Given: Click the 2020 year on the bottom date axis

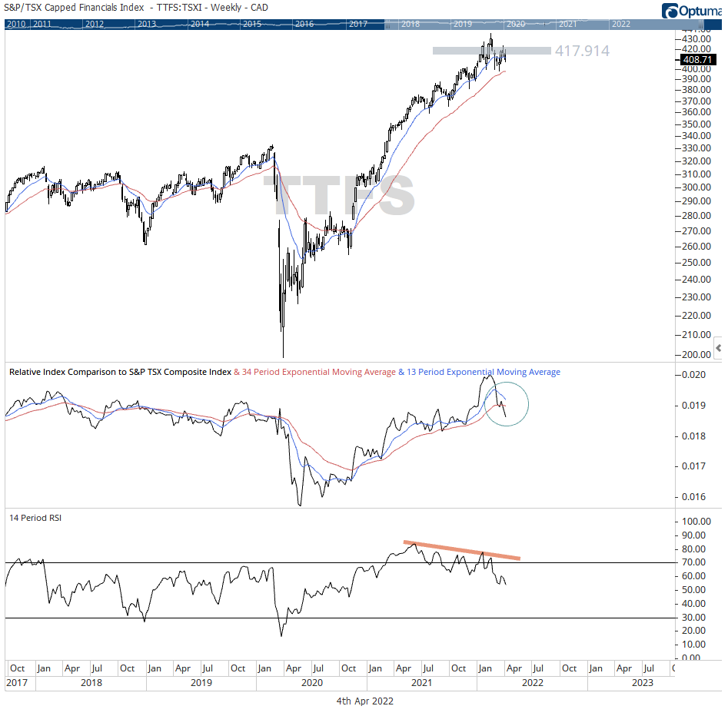Looking at the screenshot, I should click(311, 682).
